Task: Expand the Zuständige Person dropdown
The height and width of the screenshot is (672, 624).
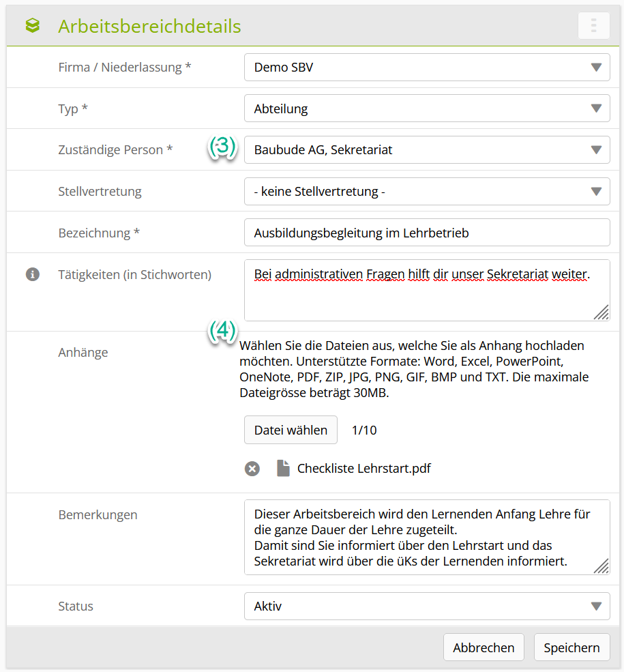Action: [x=427, y=149]
